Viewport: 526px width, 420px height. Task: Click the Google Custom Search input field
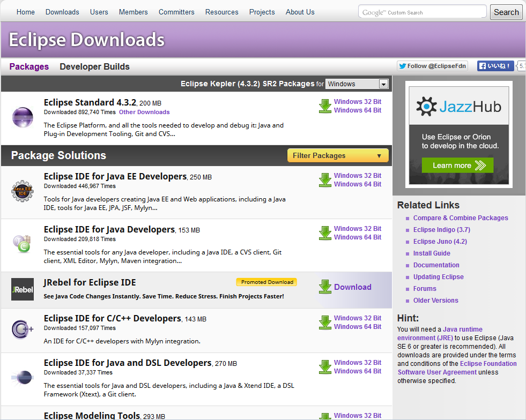pyautogui.click(x=422, y=12)
